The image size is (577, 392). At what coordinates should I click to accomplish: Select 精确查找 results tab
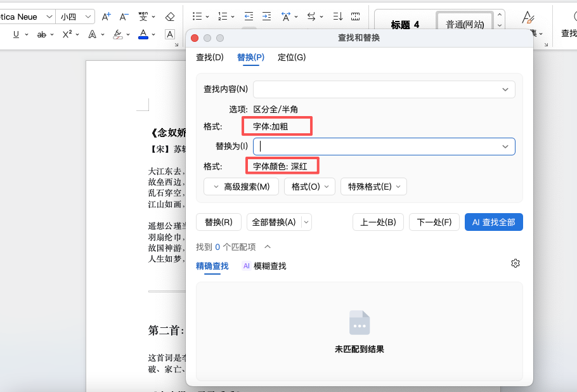pyautogui.click(x=212, y=266)
